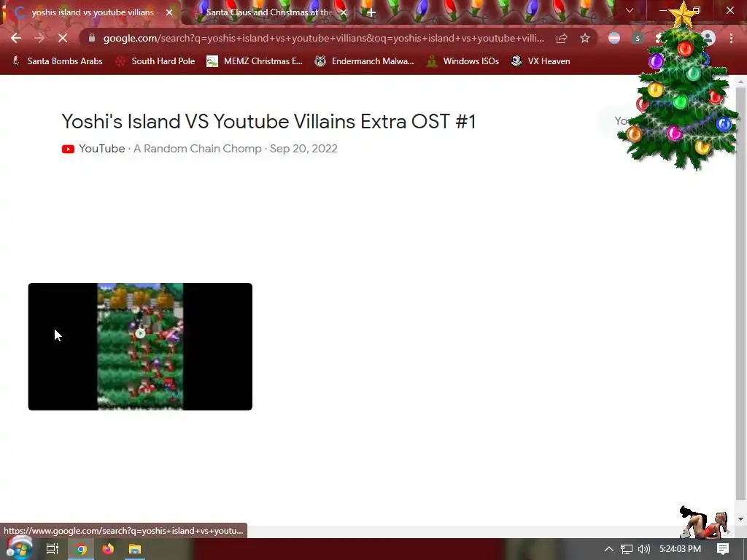The height and width of the screenshot is (560, 747).
Task: Close the yoshis island vs youtube villians tab
Action: [169, 12]
